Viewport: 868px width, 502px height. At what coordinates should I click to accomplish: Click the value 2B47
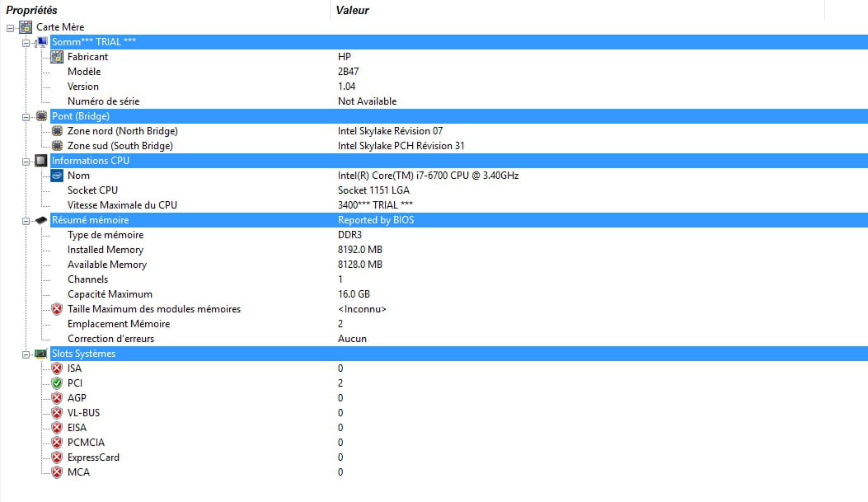[348, 72]
